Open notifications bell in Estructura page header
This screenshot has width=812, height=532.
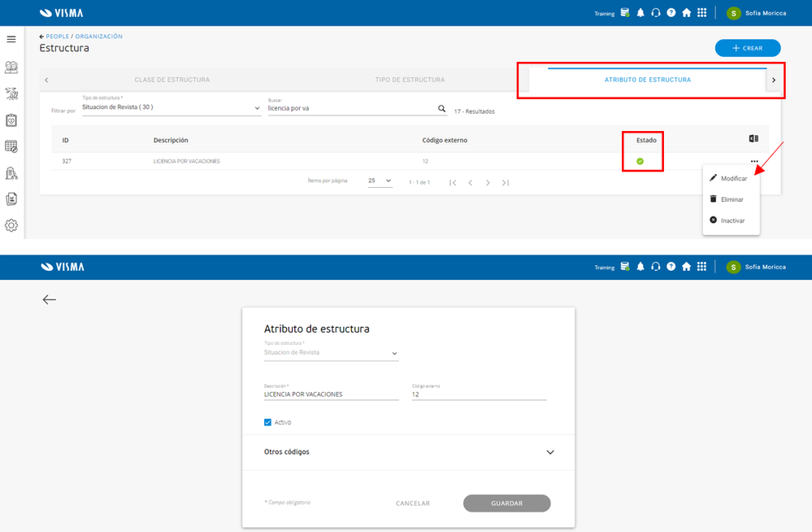coord(640,12)
